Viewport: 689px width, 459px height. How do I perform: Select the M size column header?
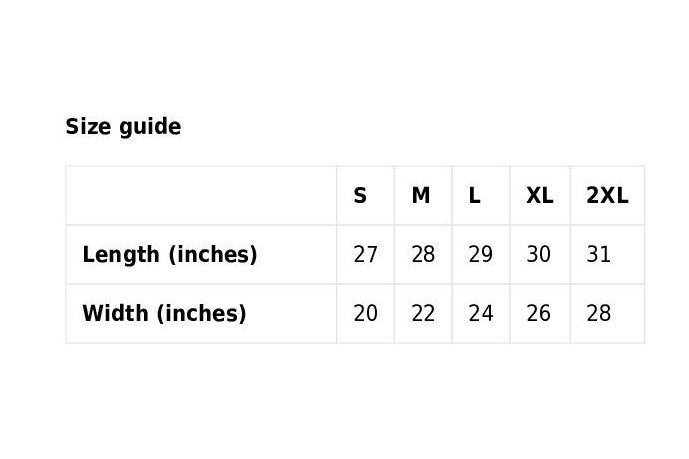421,196
